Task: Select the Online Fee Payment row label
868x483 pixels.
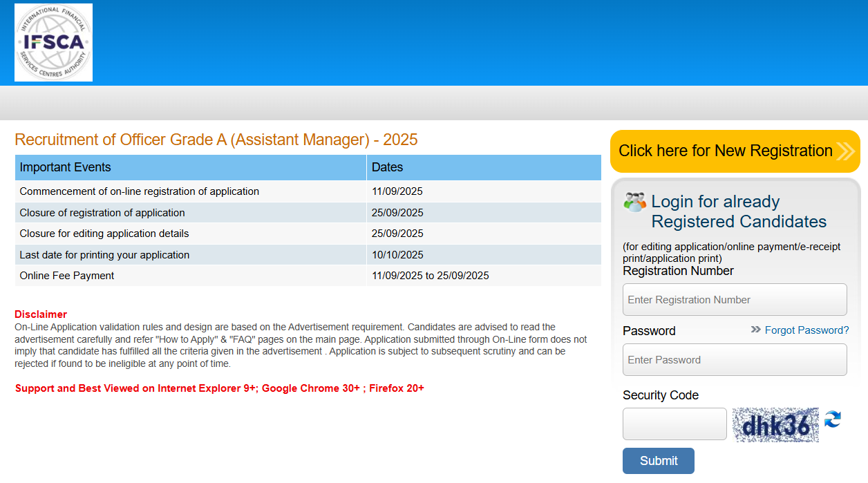Action: (x=67, y=276)
